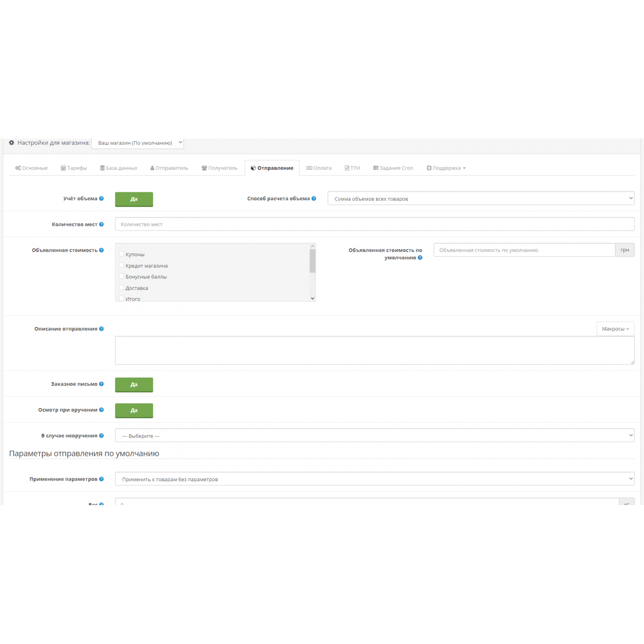Viewport: 644px width, 644px height.
Task: Click help icon next to Описание отправления
Action: (101, 329)
